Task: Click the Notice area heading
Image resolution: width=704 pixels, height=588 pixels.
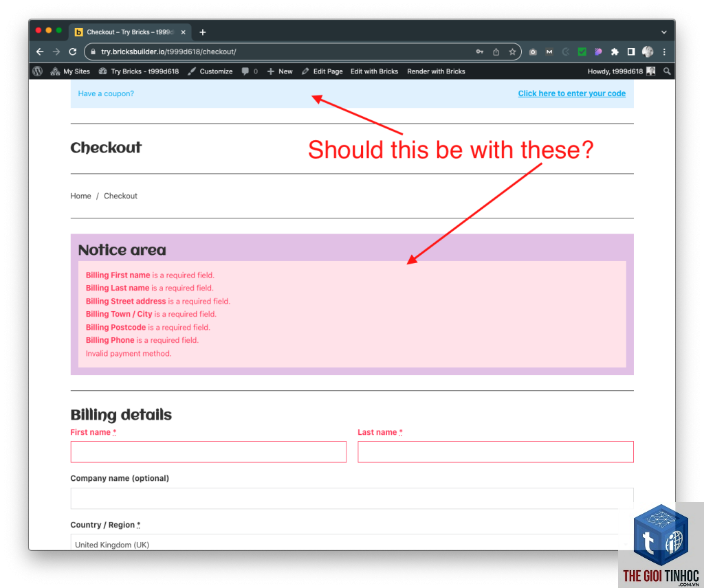Action: (122, 250)
